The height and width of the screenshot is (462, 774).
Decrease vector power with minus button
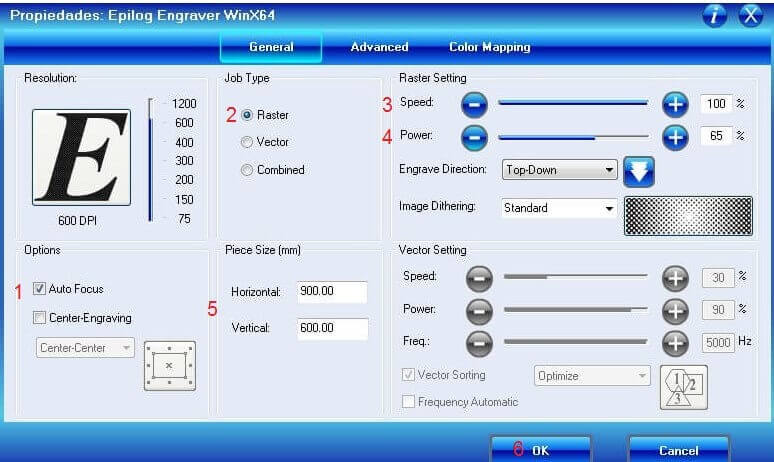click(x=479, y=311)
